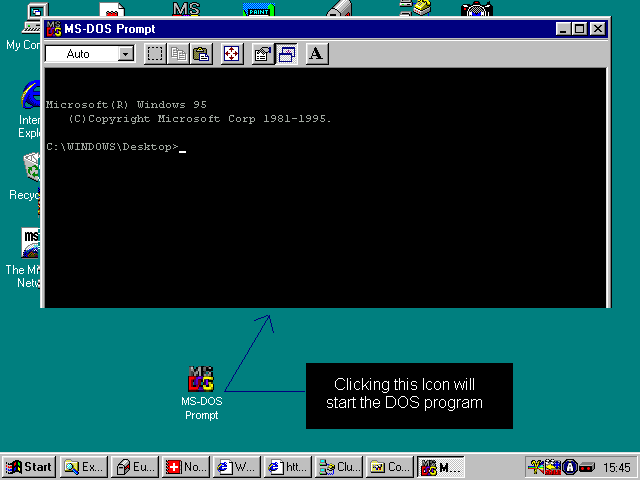Click the C:\WINDOWS\Desktop> prompt line
The width and height of the screenshot is (640, 480).
[x=116, y=147]
